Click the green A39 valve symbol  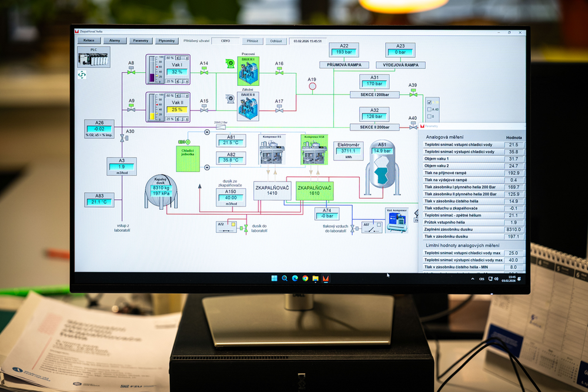coord(413,94)
